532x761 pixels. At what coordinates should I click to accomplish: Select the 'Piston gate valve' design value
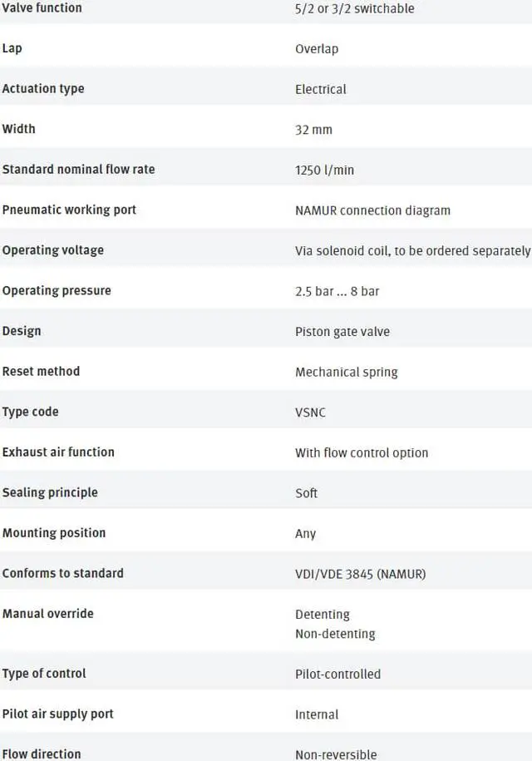(x=342, y=332)
